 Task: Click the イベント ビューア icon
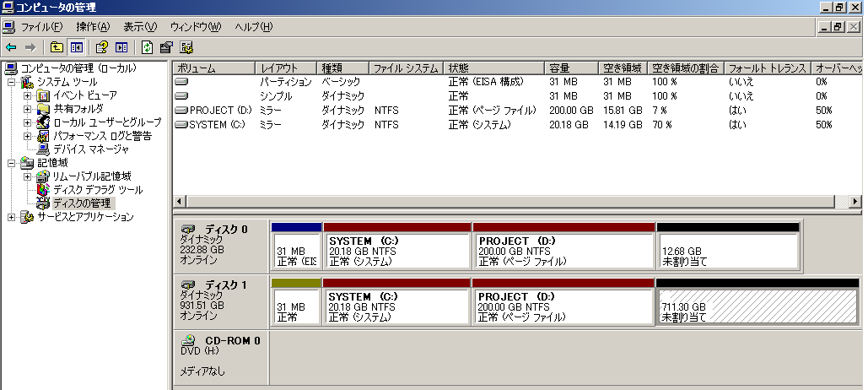tap(43, 95)
